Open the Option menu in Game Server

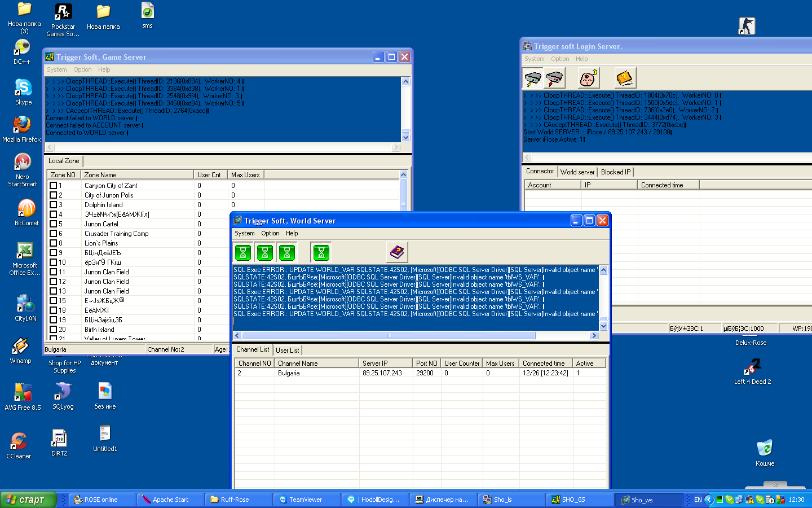point(82,69)
